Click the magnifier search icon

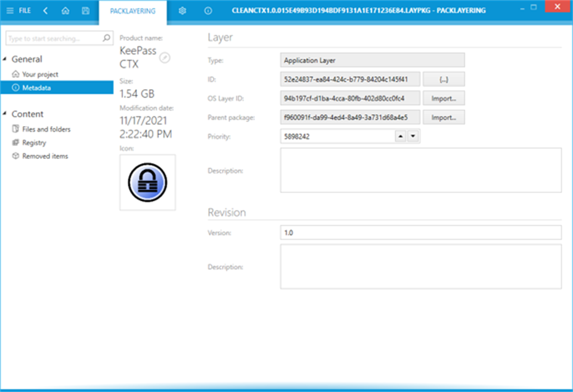(x=106, y=38)
